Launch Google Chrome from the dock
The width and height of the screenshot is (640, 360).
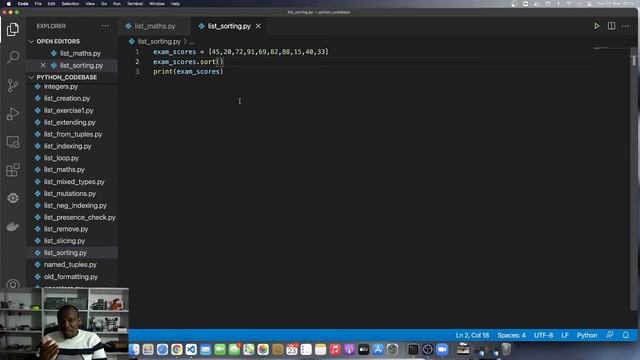pos(177,349)
